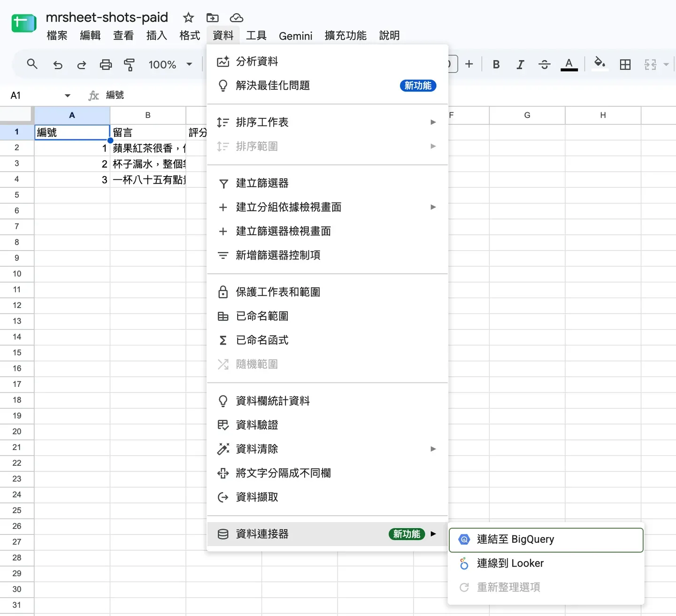Open the text color picker
Image resolution: width=676 pixels, height=616 pixels.
569,64
